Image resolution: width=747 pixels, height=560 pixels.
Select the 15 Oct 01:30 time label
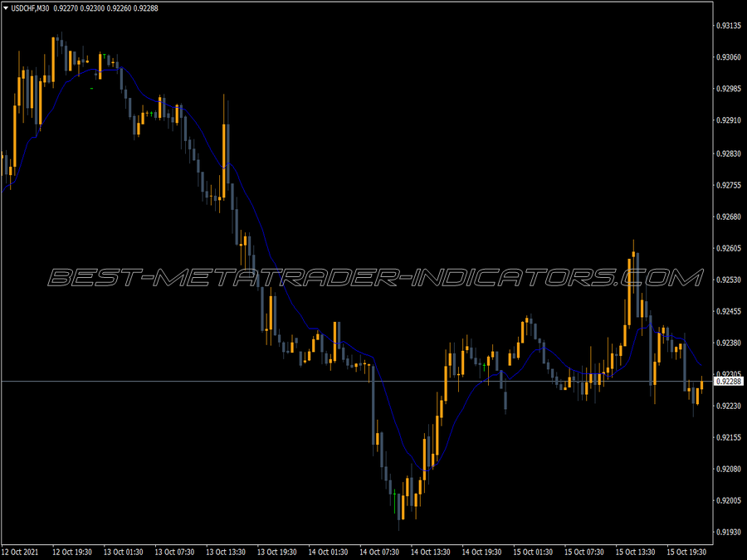tap(533, 552)
